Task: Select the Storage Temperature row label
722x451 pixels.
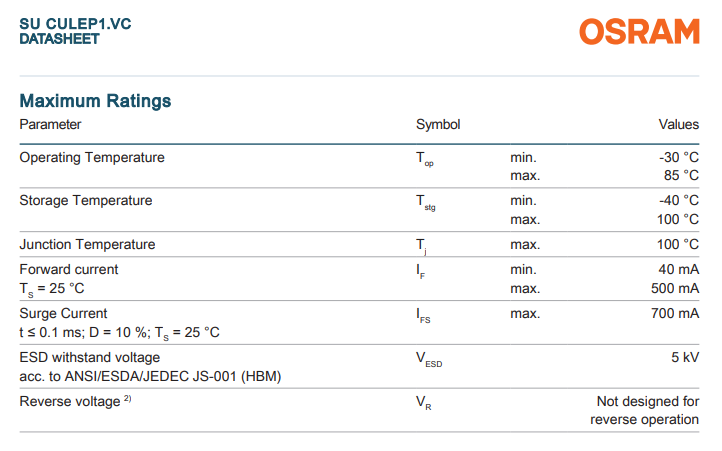Action: pos(86,200)
